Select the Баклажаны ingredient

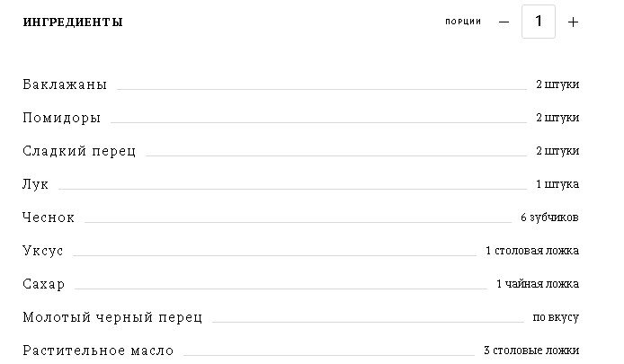pyautogui.click(x=65, y=84)
